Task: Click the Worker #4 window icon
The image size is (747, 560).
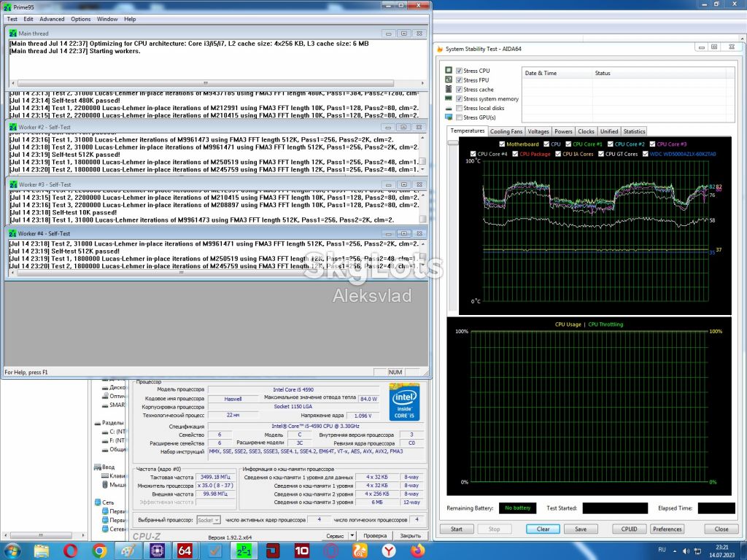Action: coord(13,233)
